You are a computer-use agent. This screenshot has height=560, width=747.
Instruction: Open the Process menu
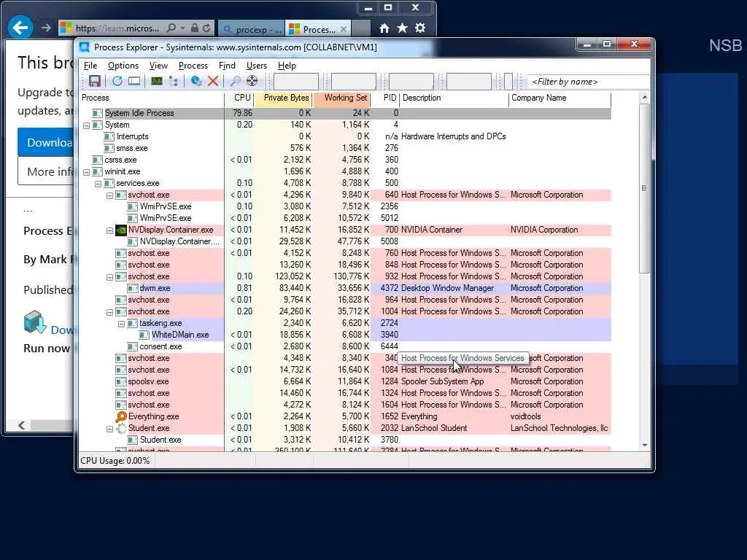tap(193, 66)
